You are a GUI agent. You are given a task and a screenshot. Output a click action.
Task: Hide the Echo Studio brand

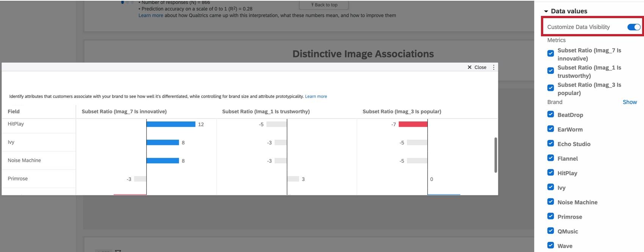pyautogui.click(x=551, y=144)
